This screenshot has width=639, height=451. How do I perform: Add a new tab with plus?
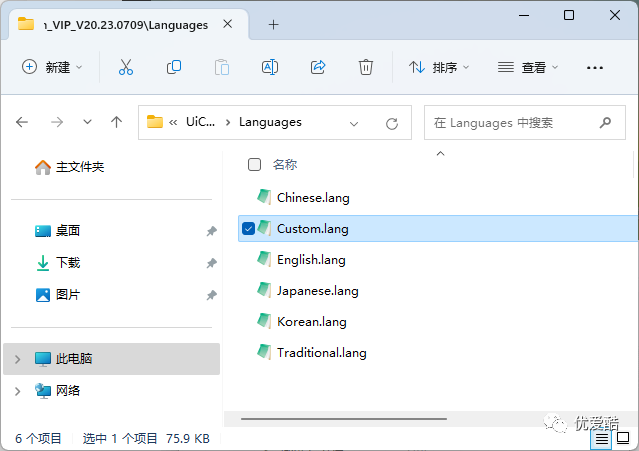point(273,24)
